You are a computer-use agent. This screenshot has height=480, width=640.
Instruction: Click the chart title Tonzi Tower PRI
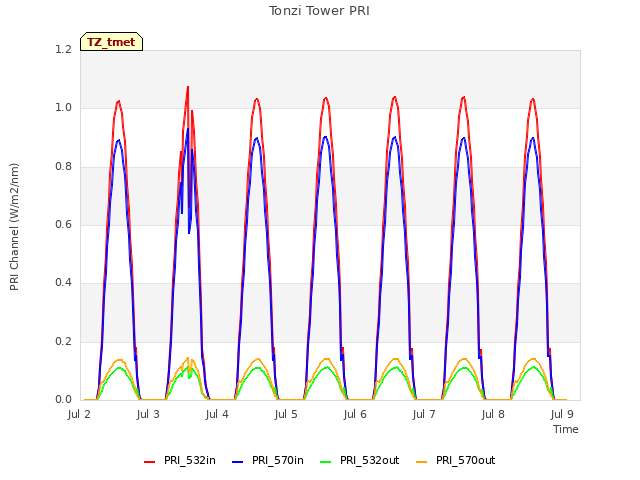319,11
